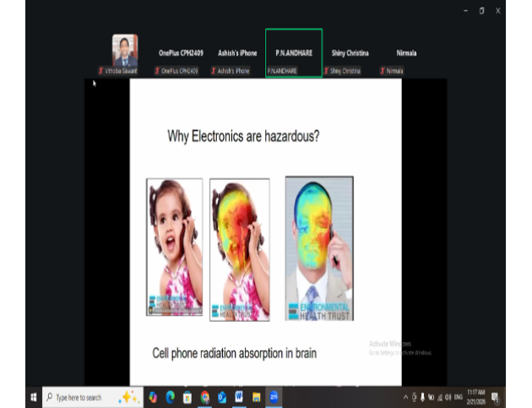Click the highlighted P.N.ANDHARE speaker tile
The width and height of the screenshot is (532, 408).
[294, 53]
